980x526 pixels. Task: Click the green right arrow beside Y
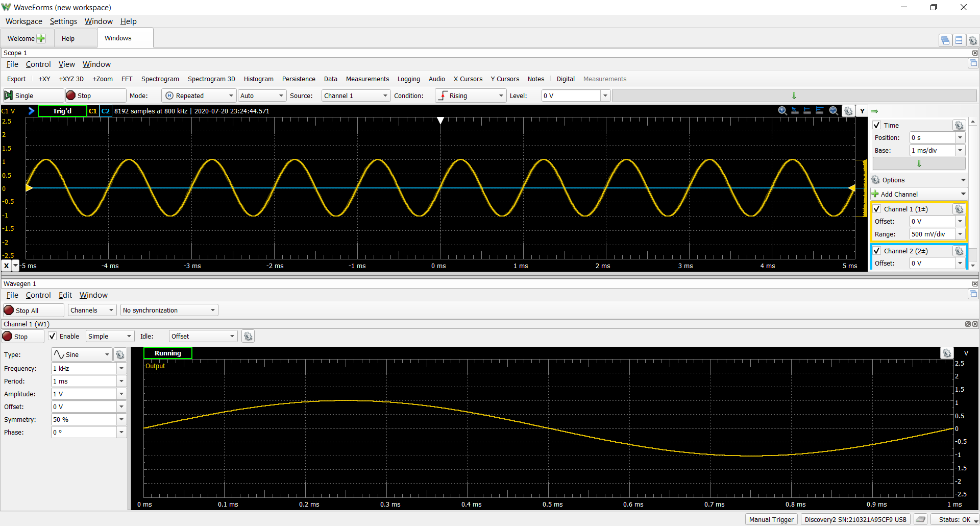click(874, 111)
